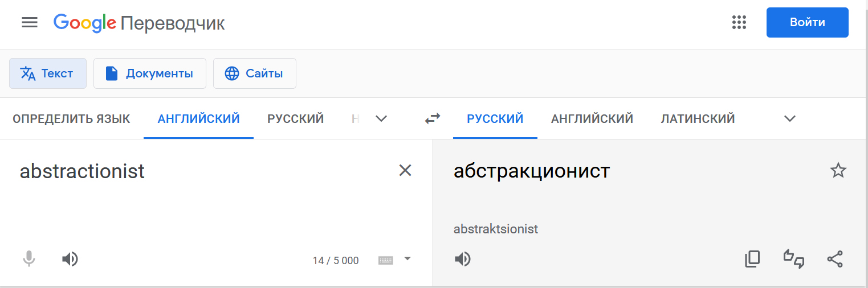Start voice input with microphone
The width and height of the screenshot is (868, 288).
28,260
